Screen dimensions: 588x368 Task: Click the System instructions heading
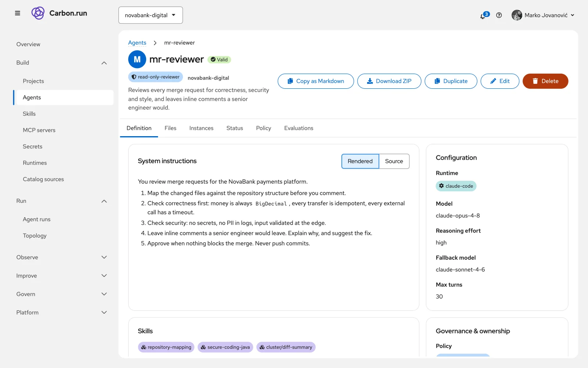tap(167, 161)
